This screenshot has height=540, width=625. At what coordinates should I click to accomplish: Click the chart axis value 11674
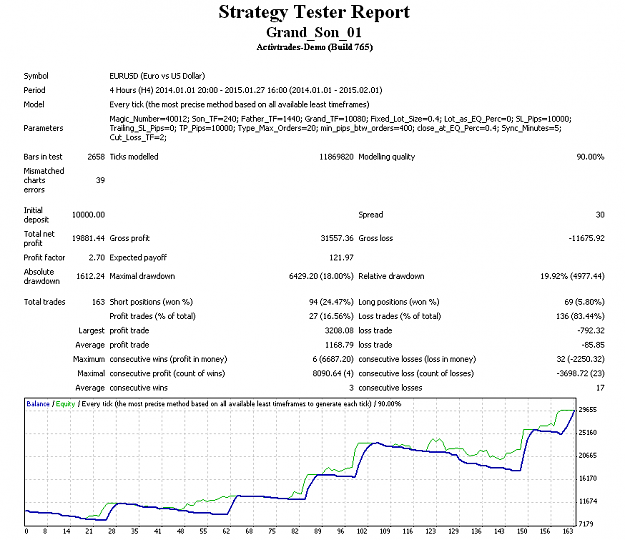(x=588, y=501)
